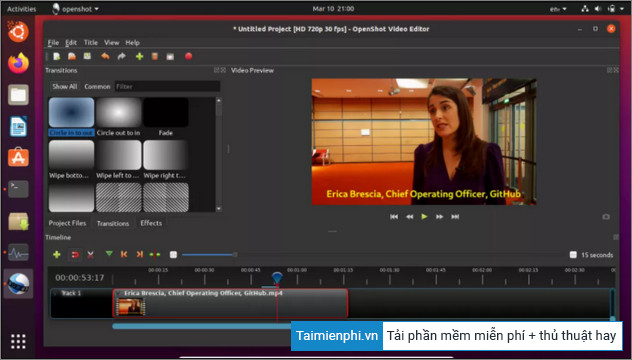Viewport: 632px width, 360px height.
Task: Rewind the video preview
Action: [x=410, y=217]
